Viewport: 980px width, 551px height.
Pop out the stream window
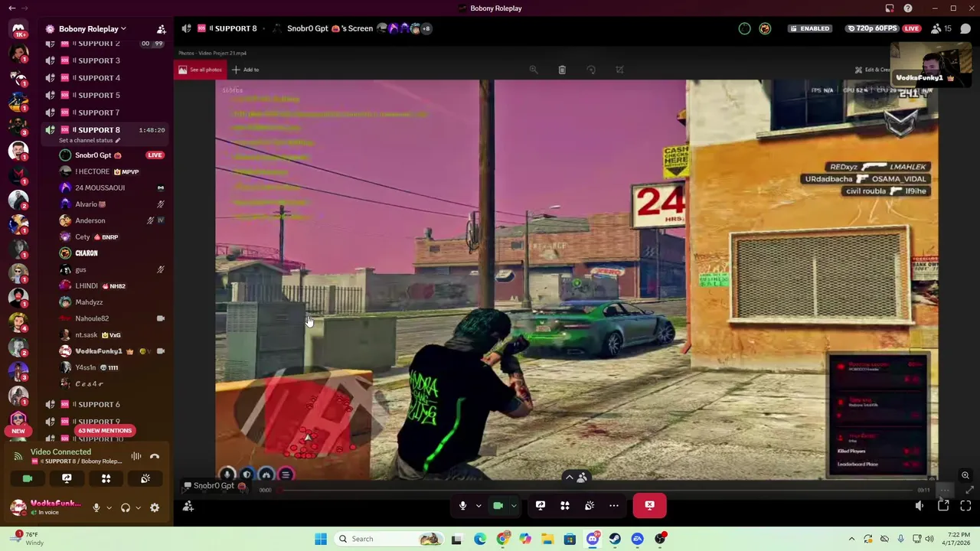coord(943,505)
